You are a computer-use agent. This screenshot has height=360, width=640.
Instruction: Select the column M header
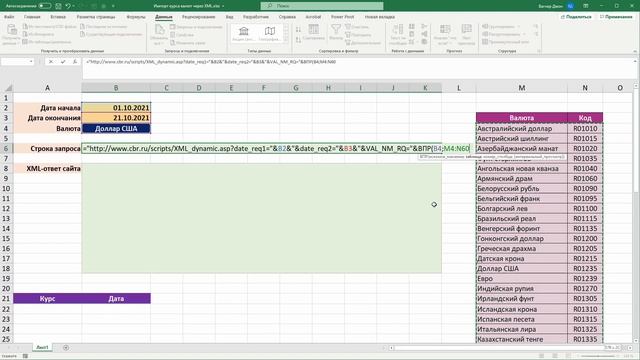click(x=522, y=88)
